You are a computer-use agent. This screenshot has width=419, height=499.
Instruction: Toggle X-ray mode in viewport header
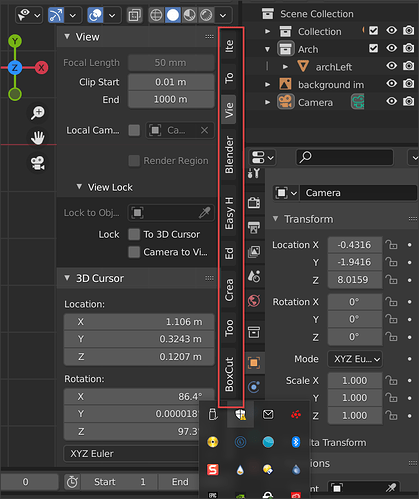coord(135,15)
